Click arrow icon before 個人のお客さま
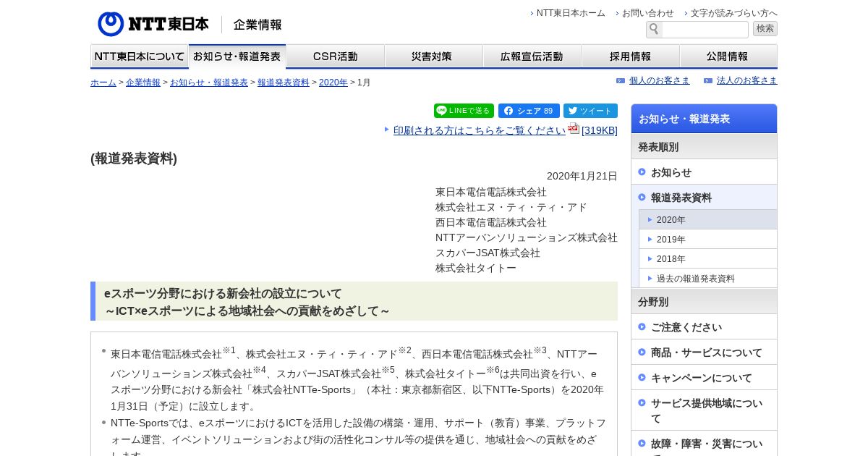 (x=621, y=81)
